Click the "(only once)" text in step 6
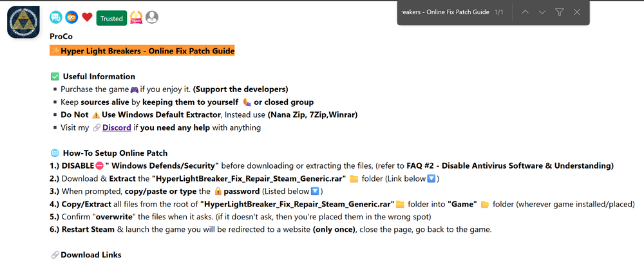This screenshot has height=260, width=644. tap(334, 230)
